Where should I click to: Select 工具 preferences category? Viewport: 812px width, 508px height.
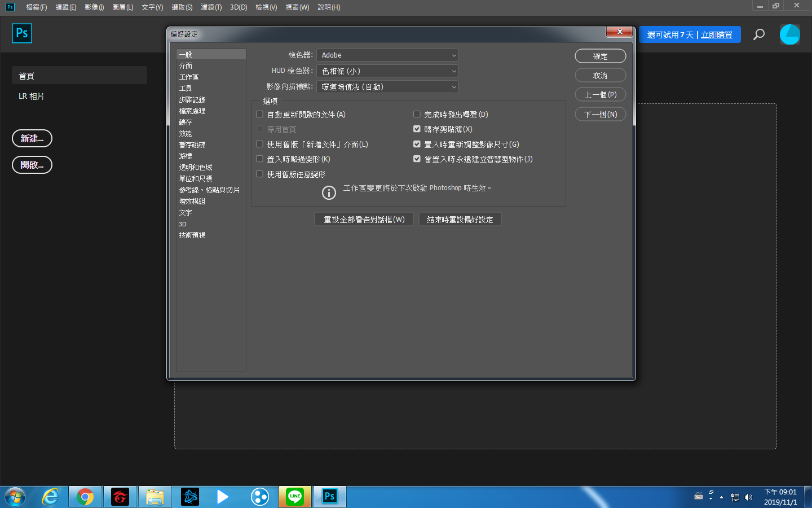coord(211,89)
